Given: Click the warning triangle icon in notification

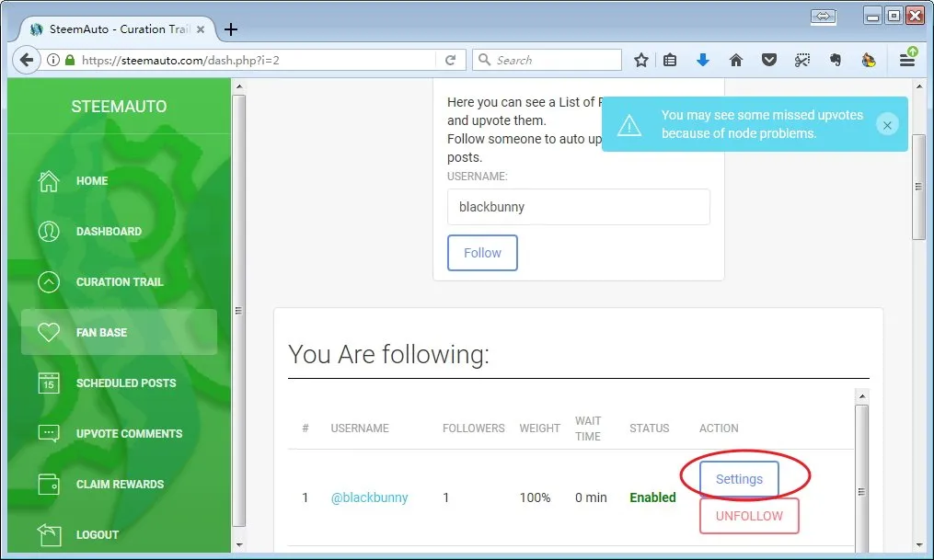Looking at the screenshot, I should tap(629, 125).
